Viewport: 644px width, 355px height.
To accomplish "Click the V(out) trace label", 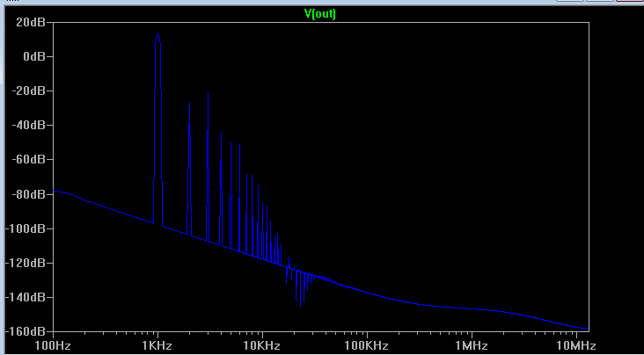I will coord(320,14).
